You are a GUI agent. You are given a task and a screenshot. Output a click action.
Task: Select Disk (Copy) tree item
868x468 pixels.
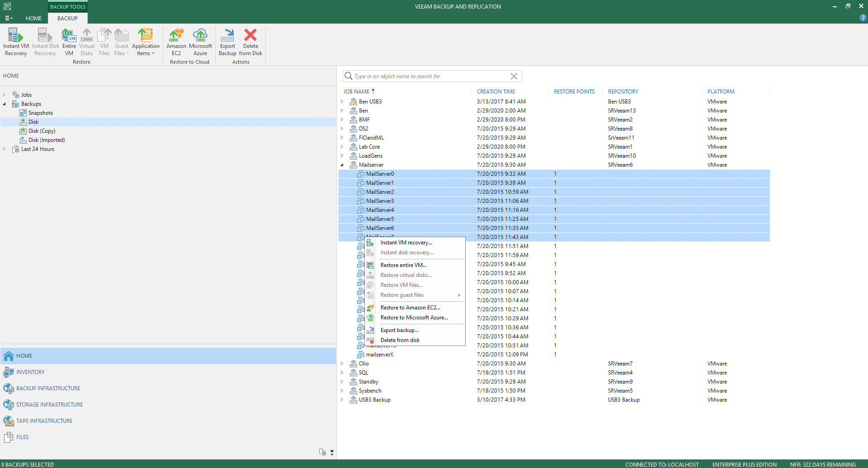click(42, 131)
